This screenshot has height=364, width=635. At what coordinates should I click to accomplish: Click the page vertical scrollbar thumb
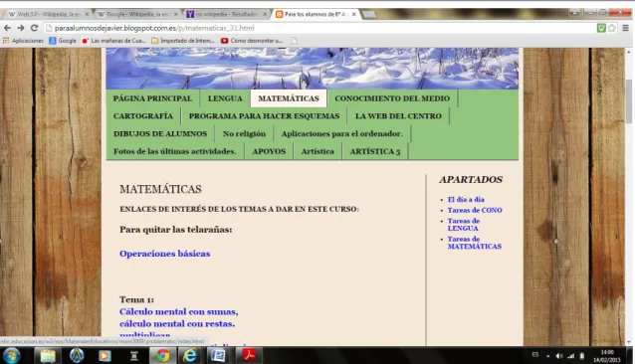[x=628, y=101]
